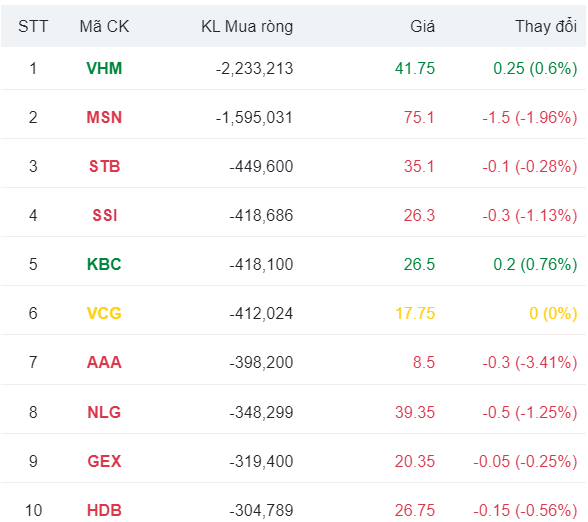
Task: Click the change value -0.1 (-0.28%)
Action: (530, 167)
